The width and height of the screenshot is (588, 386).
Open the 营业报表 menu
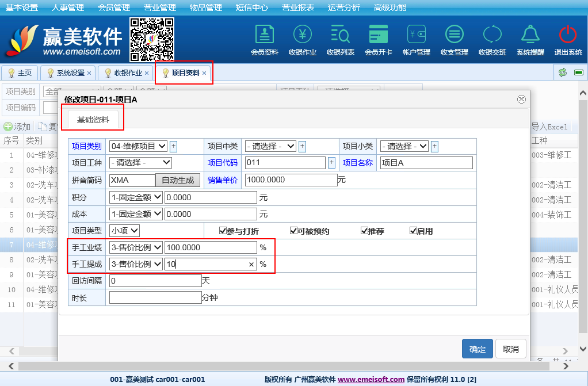tap(298, 7)
